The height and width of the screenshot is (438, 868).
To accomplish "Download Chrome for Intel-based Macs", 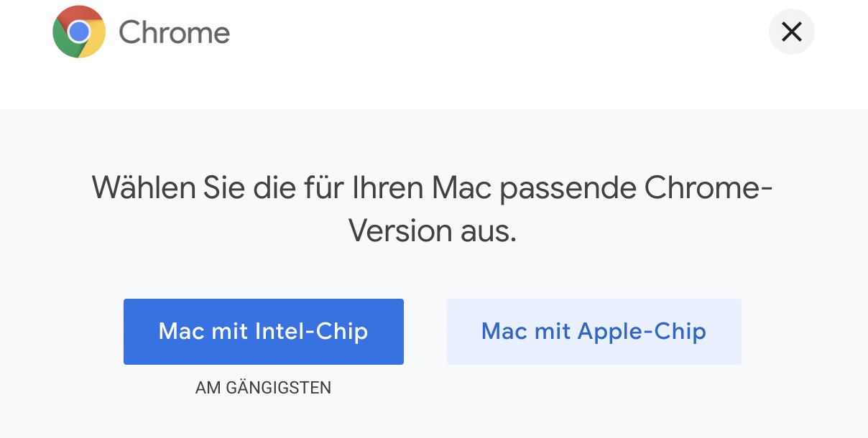I will (263, 332).
